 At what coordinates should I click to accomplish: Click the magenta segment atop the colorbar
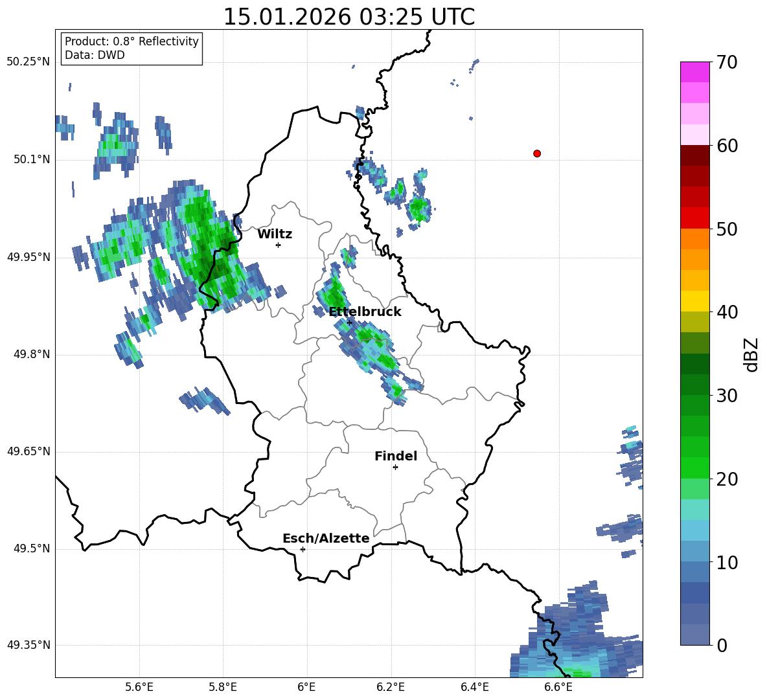click(x=694, y=72)
